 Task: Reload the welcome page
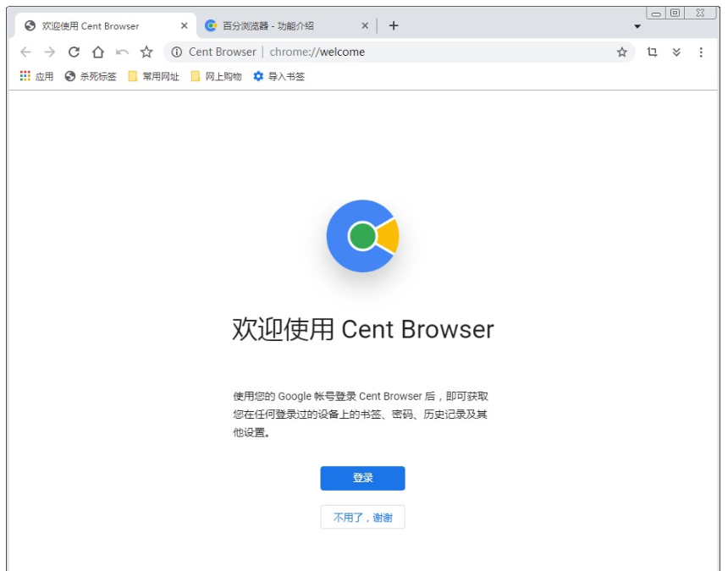[74, 52]
